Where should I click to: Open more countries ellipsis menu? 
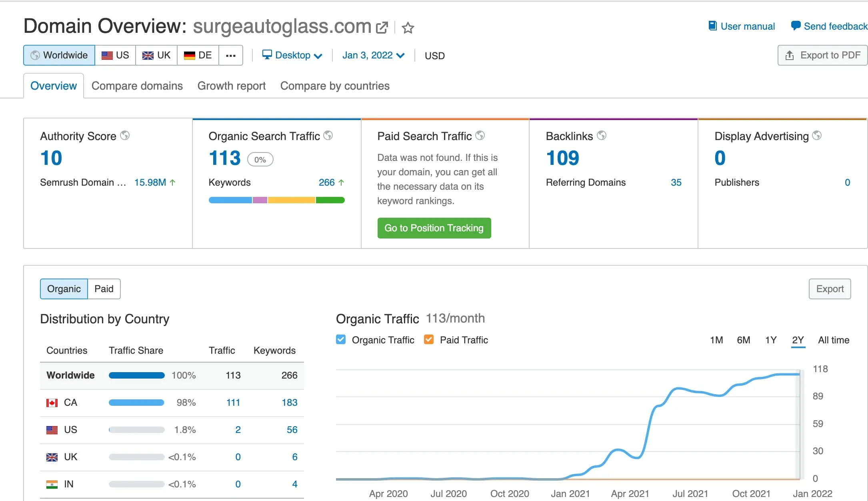pos(231,55)
